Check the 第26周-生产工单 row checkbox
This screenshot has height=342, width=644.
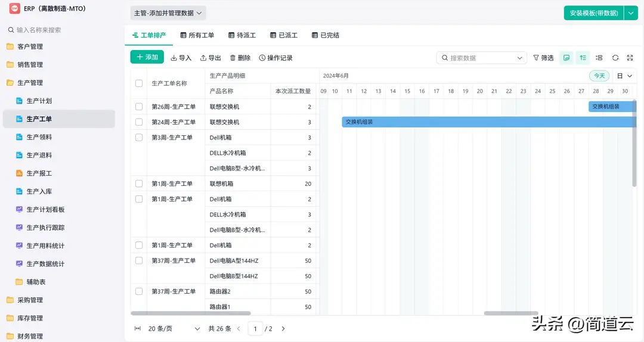pos(139,107)
